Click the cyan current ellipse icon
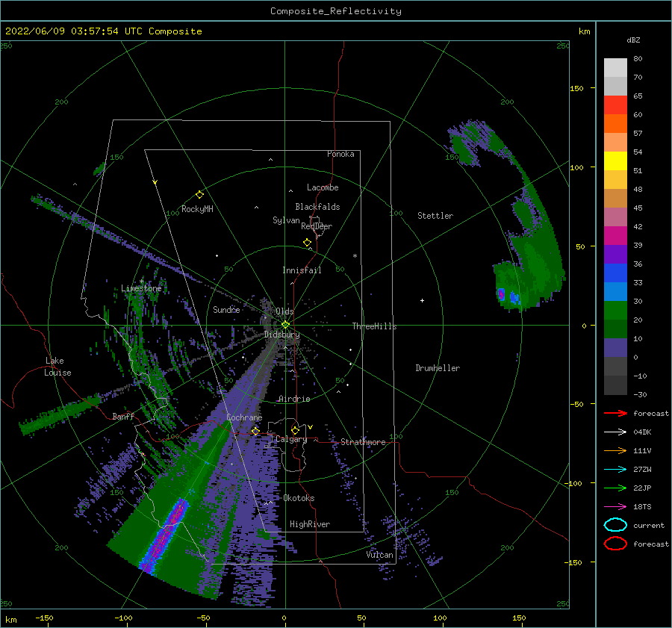Viewport: 672px width, 628px height. tap(615, 525)
